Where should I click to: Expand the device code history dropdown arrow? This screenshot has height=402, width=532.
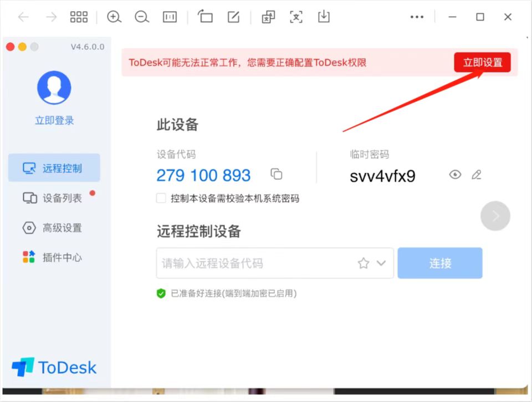pyautogui.click(x=381, y=263)
